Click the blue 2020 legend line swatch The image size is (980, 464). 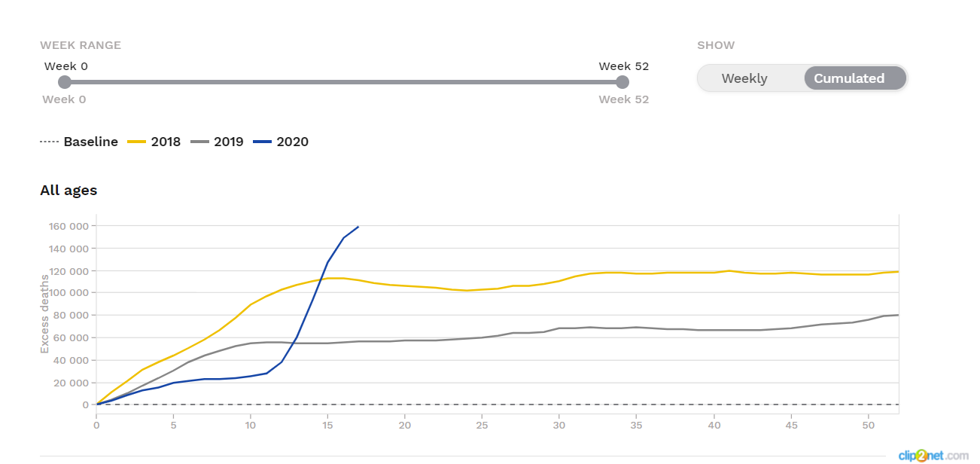[x=262, y=142]
